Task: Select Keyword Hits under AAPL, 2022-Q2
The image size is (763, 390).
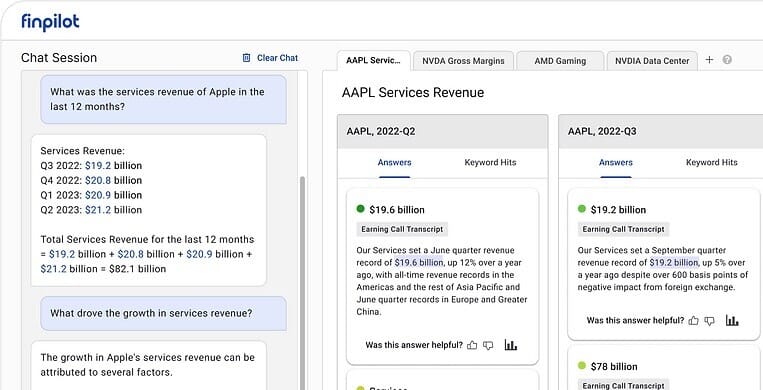Action: (x=490, y=163)
